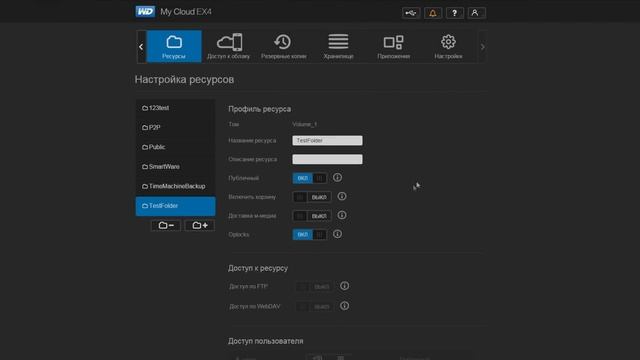Show info for FTP access
The height and width of the screenshot is (360, 640).
point(344,286)
